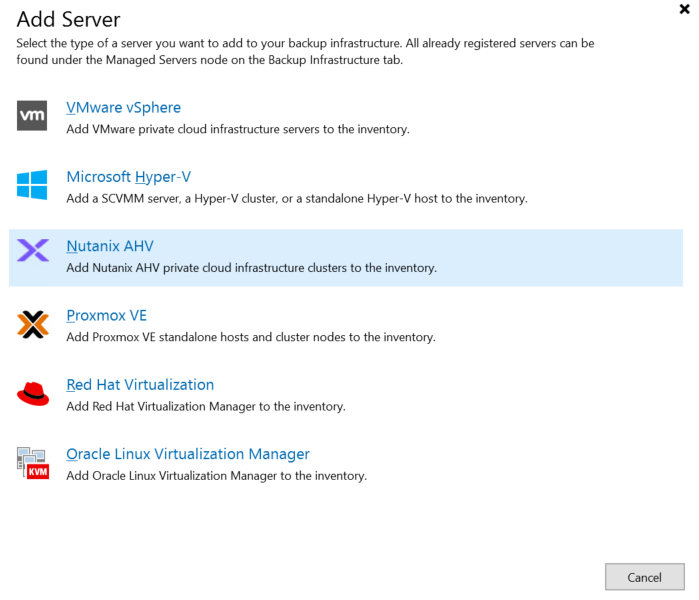Click the Red Hat fedora icon

click(x=33, y=394)
